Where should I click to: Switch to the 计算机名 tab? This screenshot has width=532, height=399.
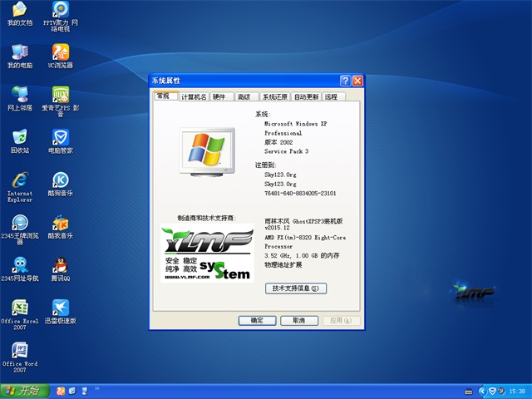[x=194, y=97]
